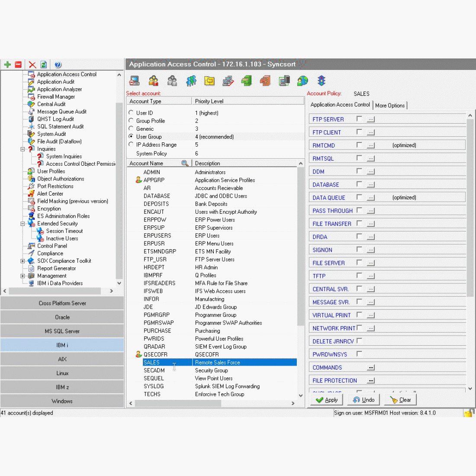The height and width of the screenshot is (476, 476).
Task: Switch to the More Options tab
Action: 390,105
